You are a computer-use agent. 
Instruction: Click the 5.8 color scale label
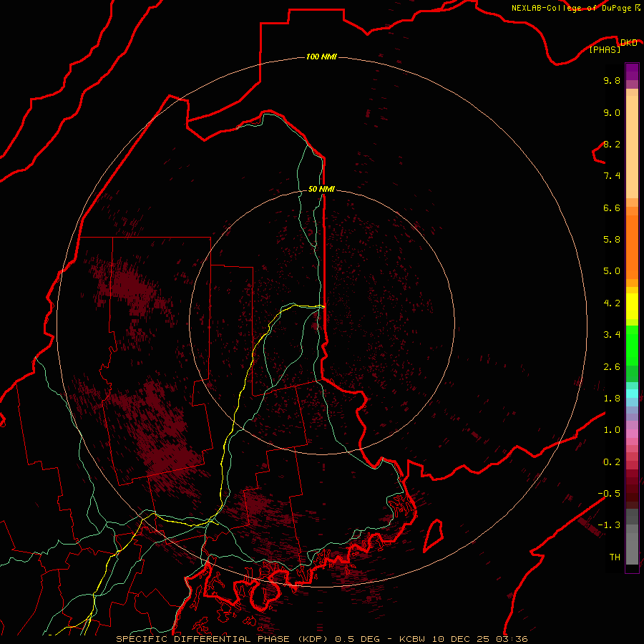click(612, 240)
